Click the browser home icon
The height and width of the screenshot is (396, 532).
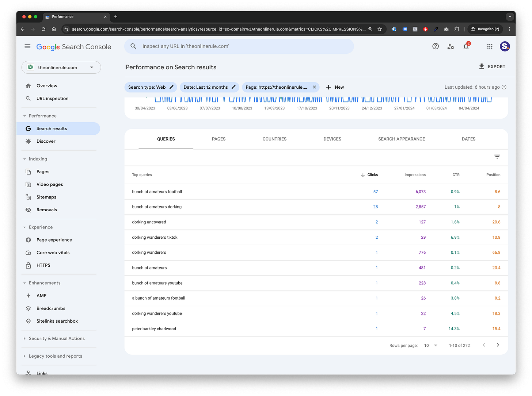tap(54, 29)
